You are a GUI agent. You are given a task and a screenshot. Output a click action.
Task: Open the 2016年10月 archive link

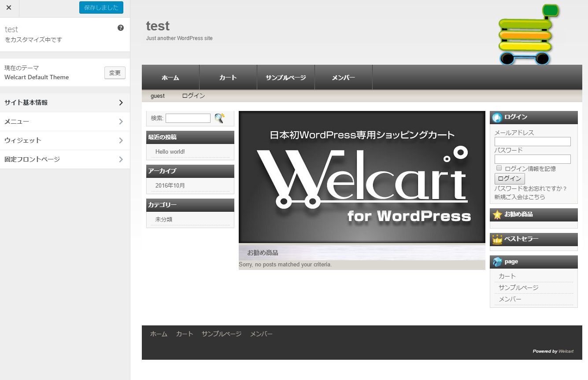(170, 185)
